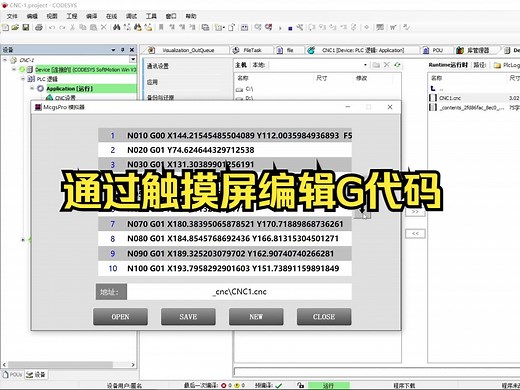This screenshot has width=520, height=390.
Task: Select the Device [连接的] tree item
Action: (x=86, y=69)
